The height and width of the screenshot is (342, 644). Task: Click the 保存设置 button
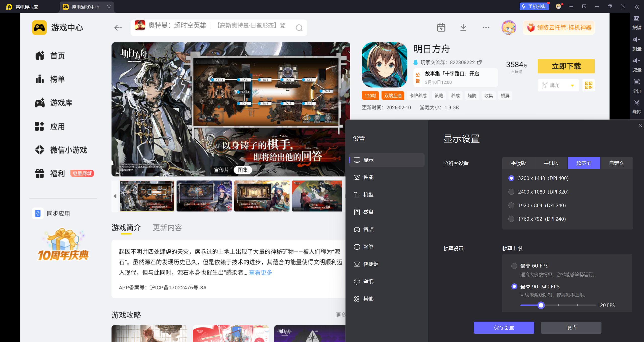click(x=504, y=328)
